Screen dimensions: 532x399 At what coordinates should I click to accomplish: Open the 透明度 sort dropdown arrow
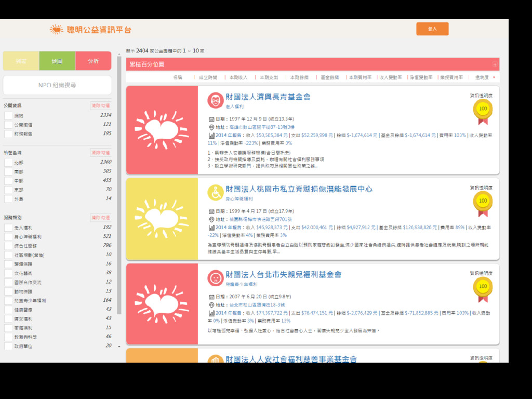point(494,78)
